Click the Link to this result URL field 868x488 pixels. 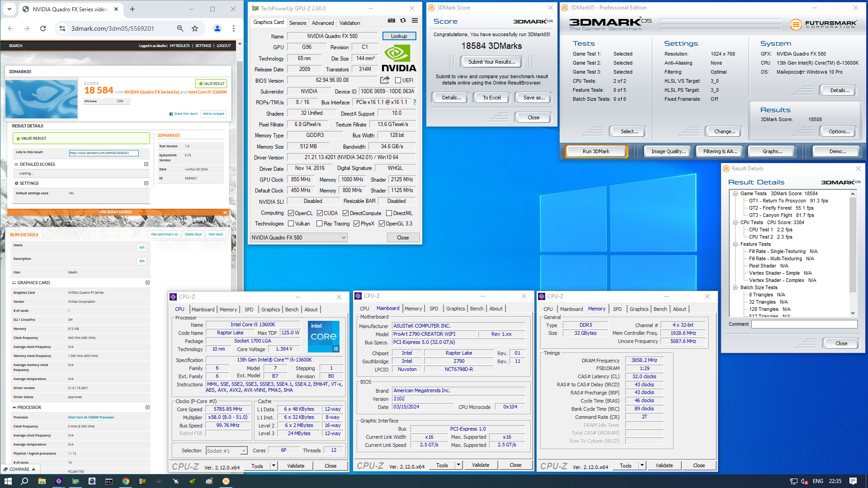104,153
